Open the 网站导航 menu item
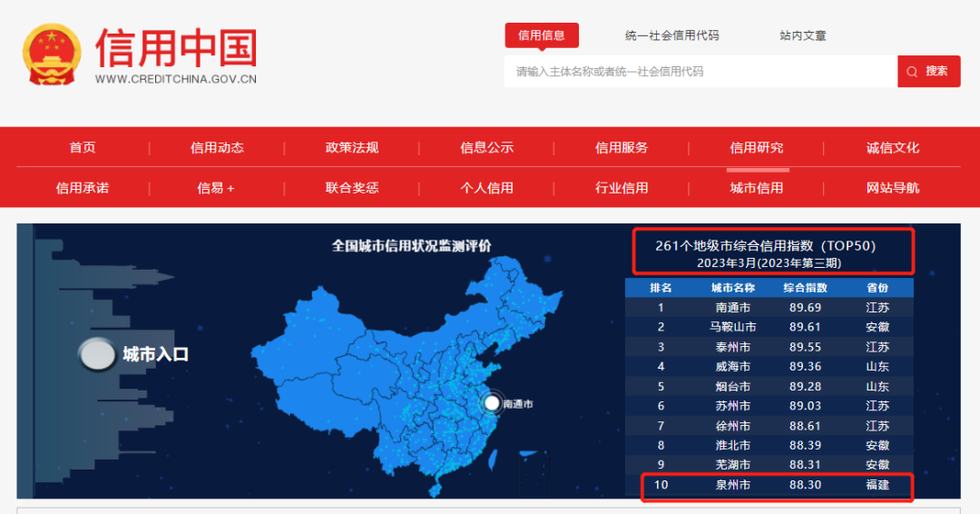The image size is (980, 514). [x=893, y=188]
